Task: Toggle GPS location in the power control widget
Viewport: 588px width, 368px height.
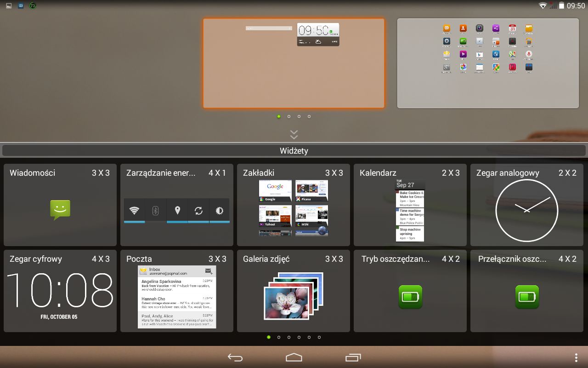Action: pyautogui.click(x=177, y=211)
